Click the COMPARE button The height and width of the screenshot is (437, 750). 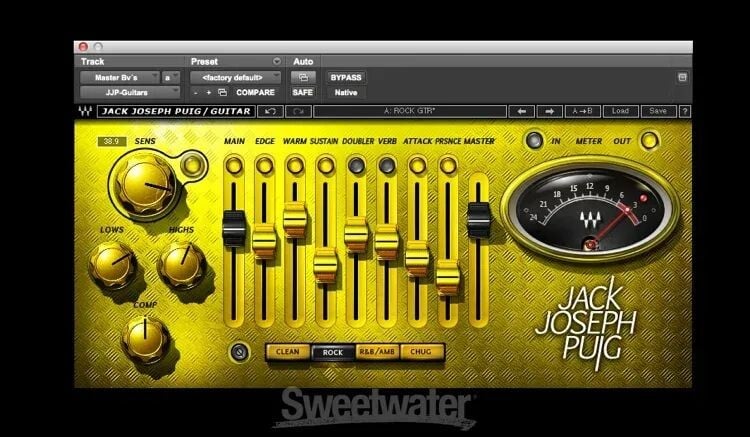(x=255, y=92)
